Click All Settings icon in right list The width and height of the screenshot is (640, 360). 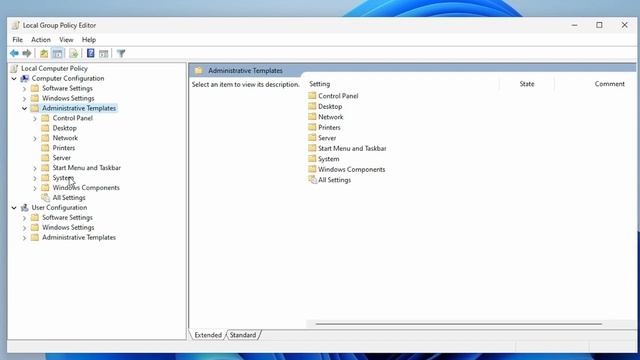point(313,180)
